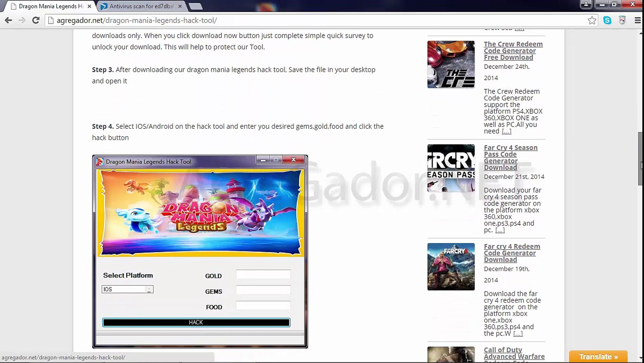Open The Crew Redeem Code Generator link
Image resolution: width=644 pixels, height=363 pixels.
[x=513, y=51]
